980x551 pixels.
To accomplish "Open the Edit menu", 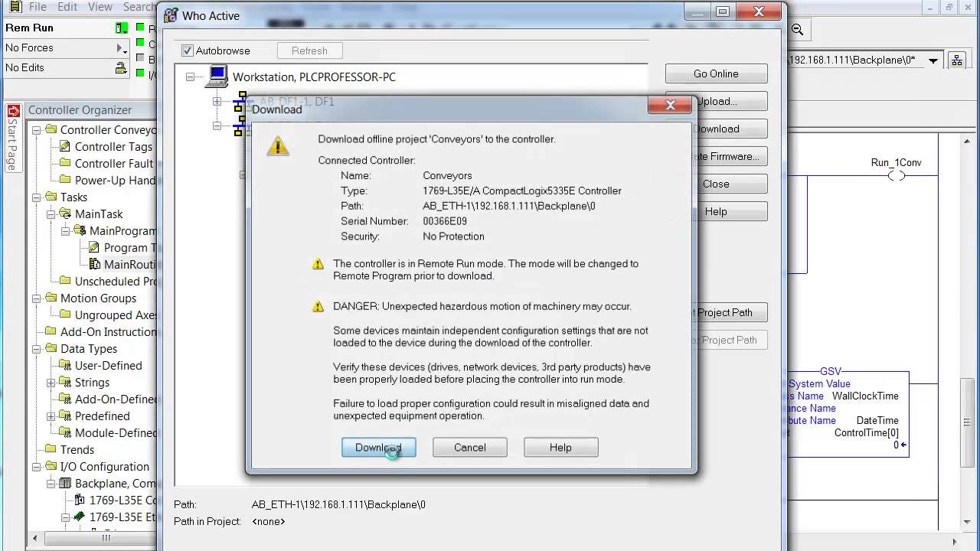I will coord(67,7).
